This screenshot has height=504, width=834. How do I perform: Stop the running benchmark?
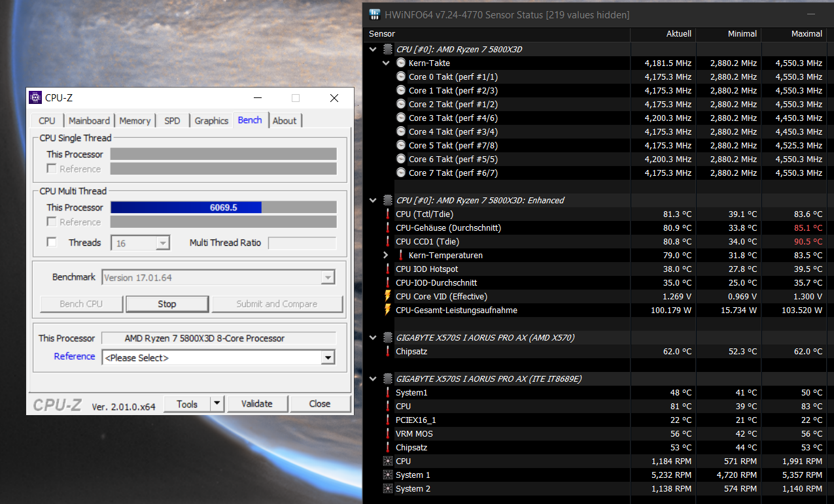[167, 304]
